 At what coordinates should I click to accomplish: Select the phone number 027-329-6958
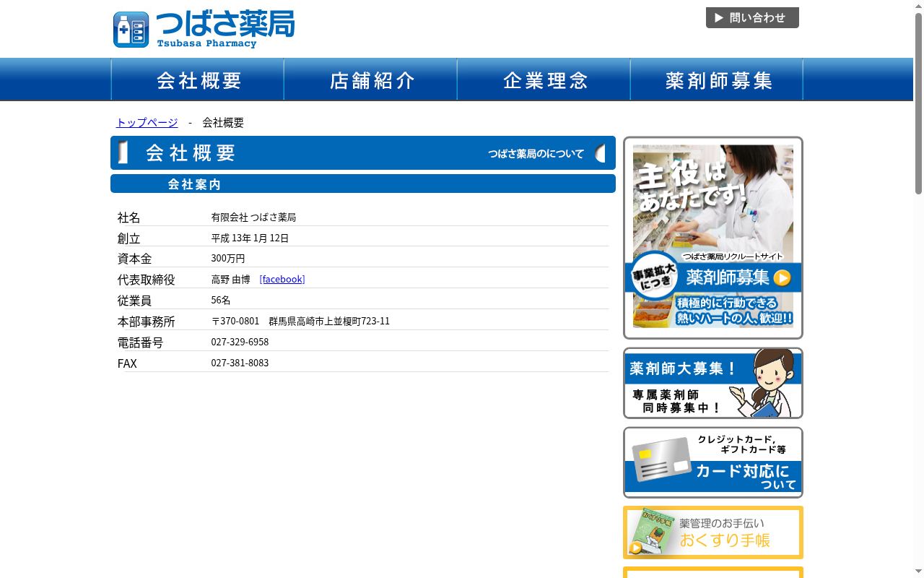click(240, 342)
